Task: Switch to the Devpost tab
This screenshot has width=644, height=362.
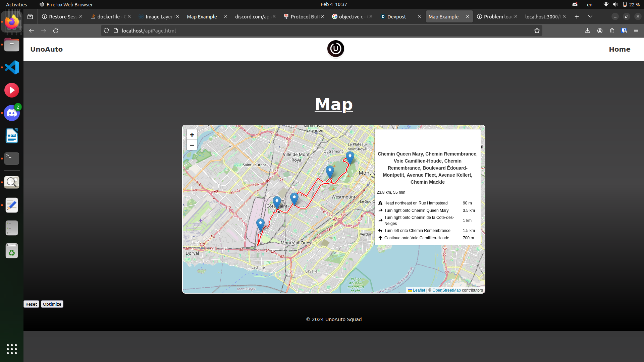Action: (396, 16)
